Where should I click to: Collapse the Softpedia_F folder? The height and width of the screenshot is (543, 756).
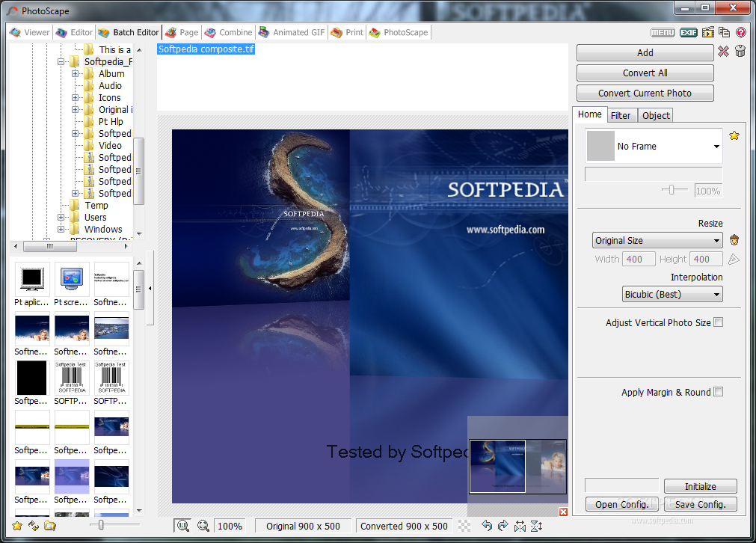61,62
